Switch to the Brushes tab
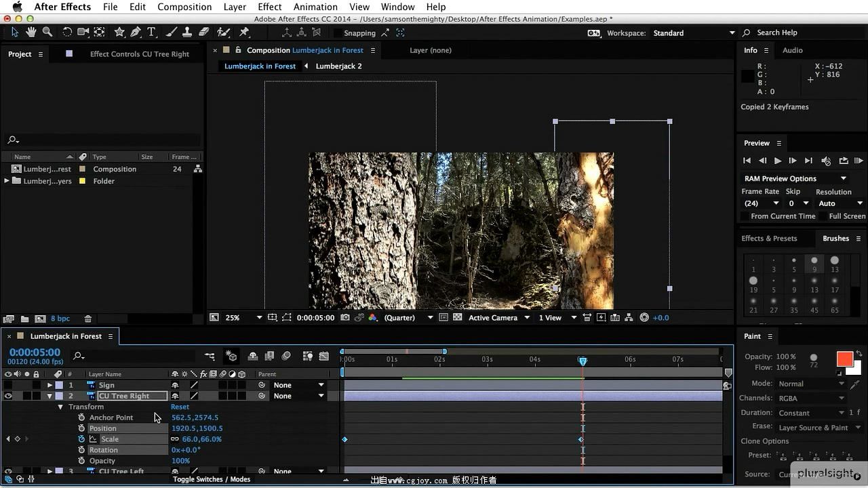868x488 pixels. coord(835,239)
